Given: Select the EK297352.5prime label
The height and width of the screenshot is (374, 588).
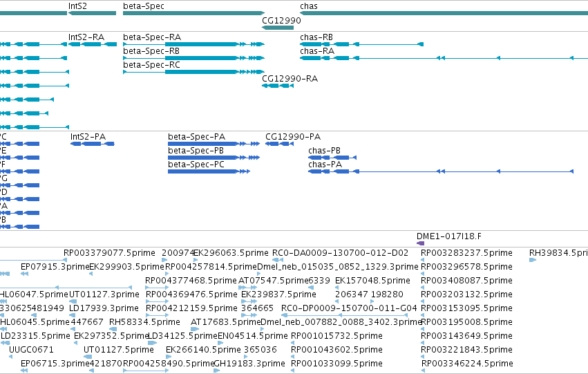Looking at the screenshot, I should (x=111, y=336).
